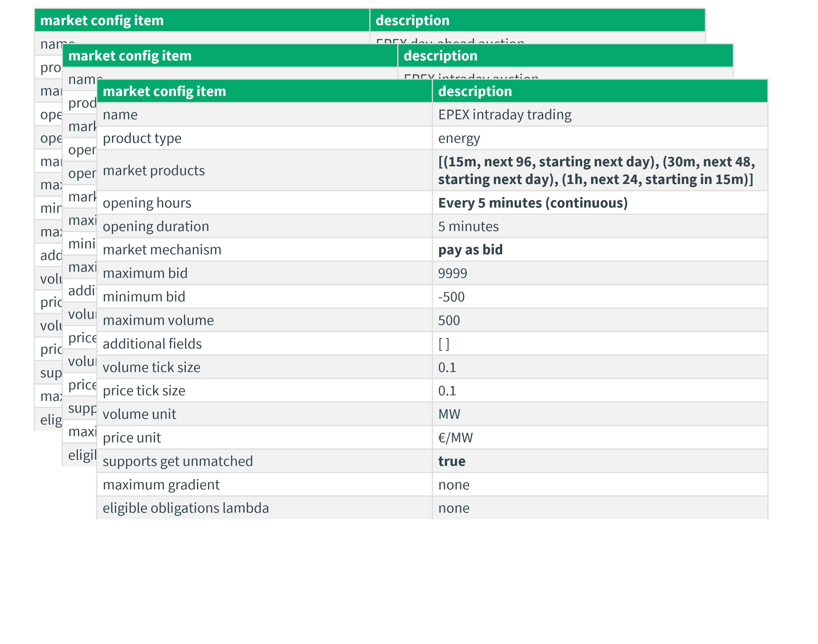The image size is (818, 644).
Task: Click the '€/MW' price unit value
Action: click(x=455, y=438)
